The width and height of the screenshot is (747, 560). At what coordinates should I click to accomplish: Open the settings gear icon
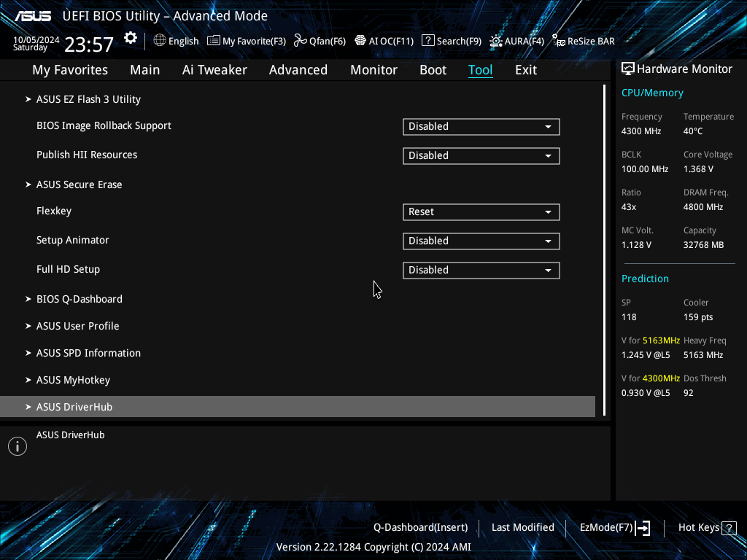(x=131, y=38)
